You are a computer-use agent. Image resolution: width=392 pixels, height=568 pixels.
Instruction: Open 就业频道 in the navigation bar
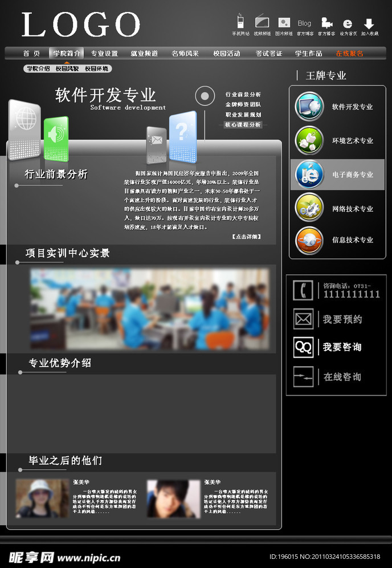point(144,53)
